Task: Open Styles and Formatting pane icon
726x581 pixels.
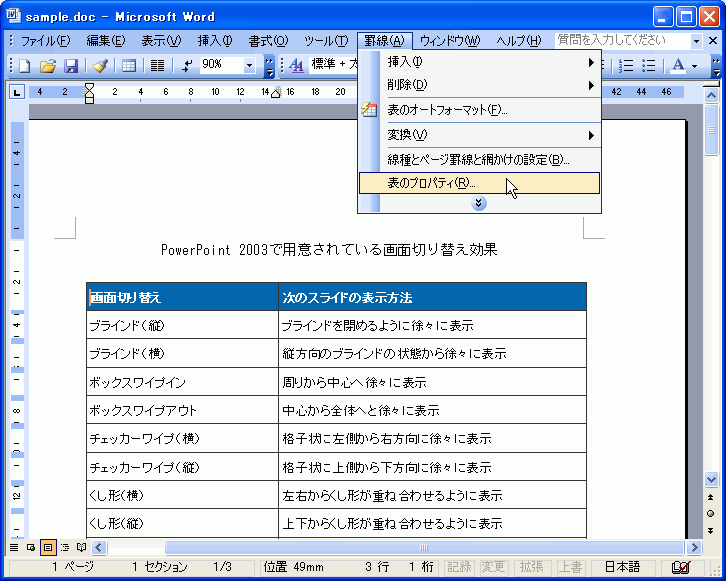Action: pyautogui.click(x=296, y=65)
